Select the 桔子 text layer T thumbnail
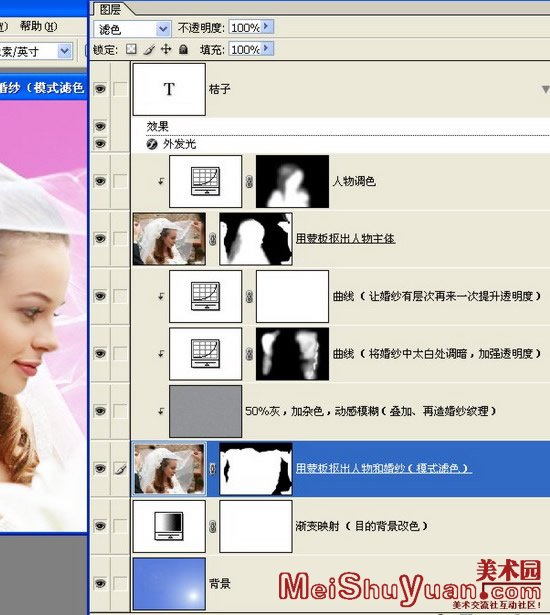 169,89
